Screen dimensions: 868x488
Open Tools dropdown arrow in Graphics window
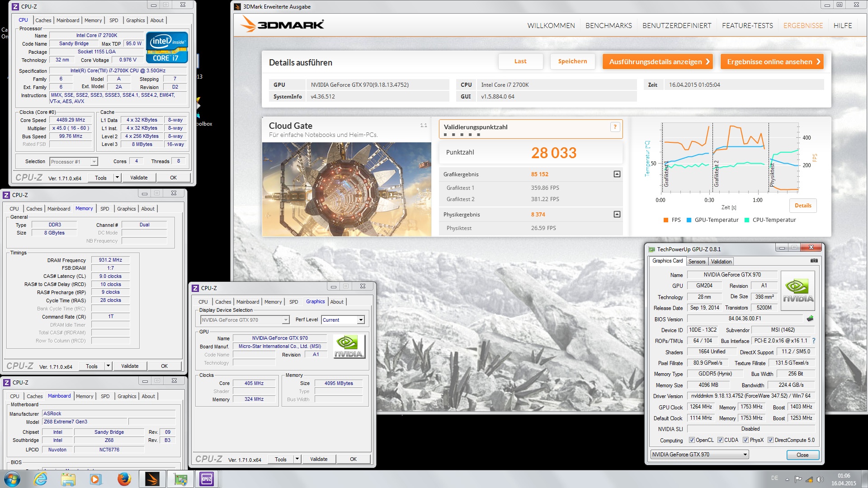pyautogui.click(x=297, y=459)
